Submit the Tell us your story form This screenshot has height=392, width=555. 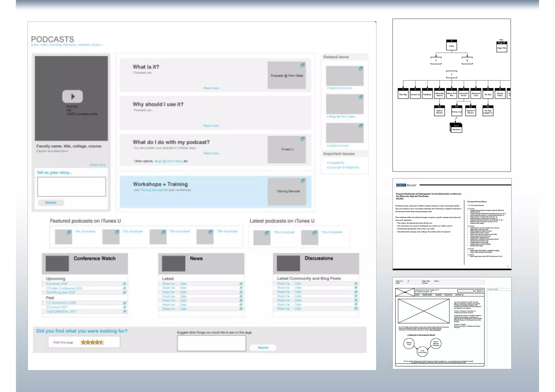(51, 203)
